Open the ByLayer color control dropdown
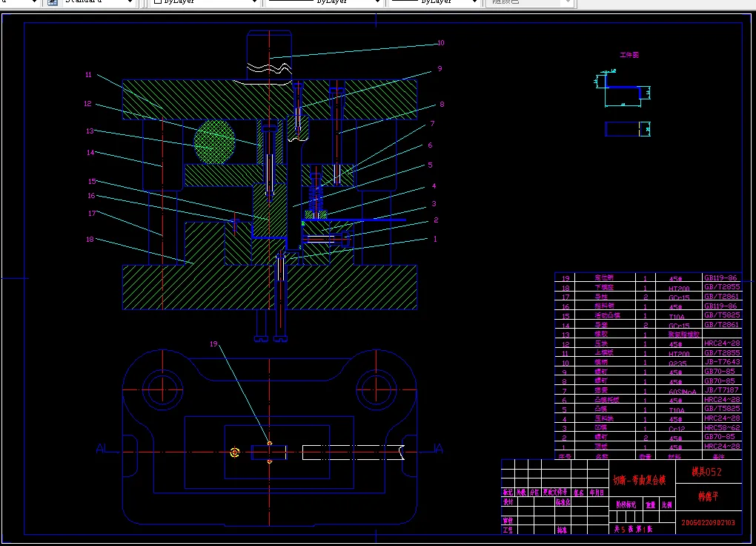Screen dimensions: 756x546 coord(205,2)
